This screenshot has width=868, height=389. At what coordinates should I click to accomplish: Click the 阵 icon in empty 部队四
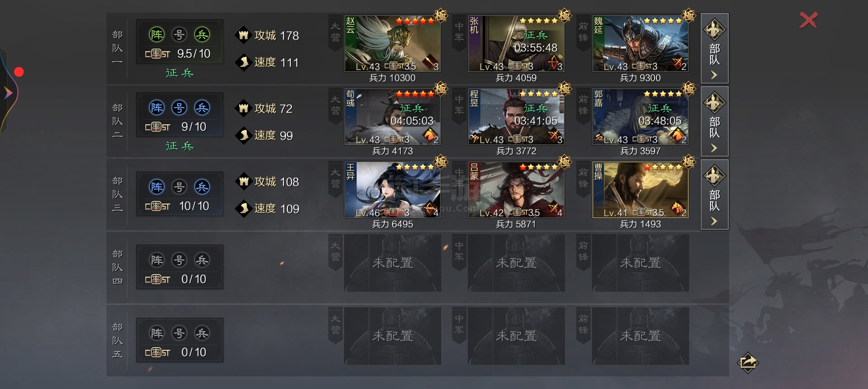157,260
